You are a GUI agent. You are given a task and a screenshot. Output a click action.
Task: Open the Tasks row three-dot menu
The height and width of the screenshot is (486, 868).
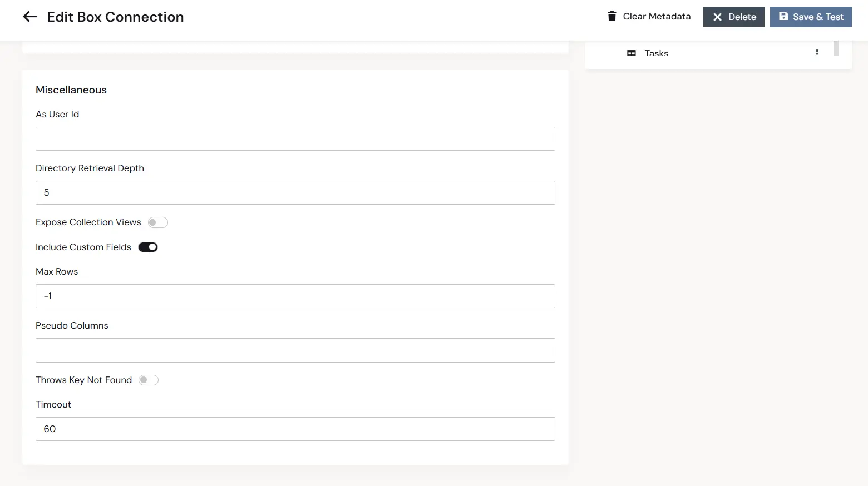coord(817,52)
